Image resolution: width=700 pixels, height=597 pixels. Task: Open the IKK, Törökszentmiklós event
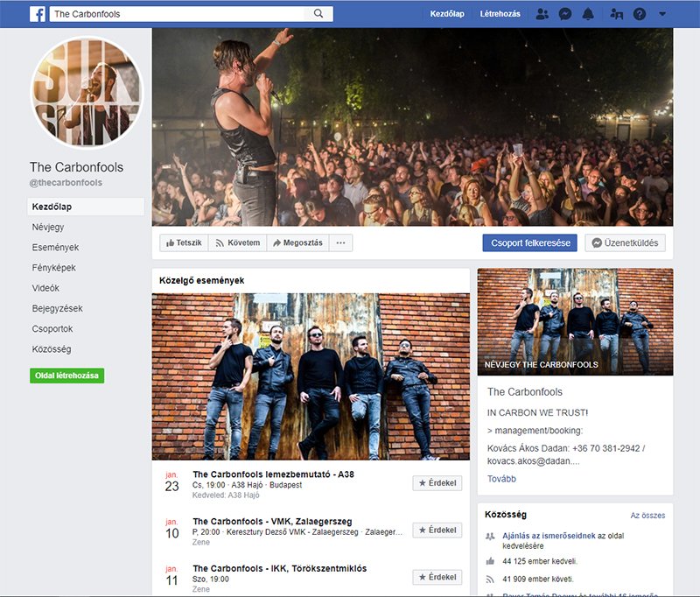tap(279, 568)
